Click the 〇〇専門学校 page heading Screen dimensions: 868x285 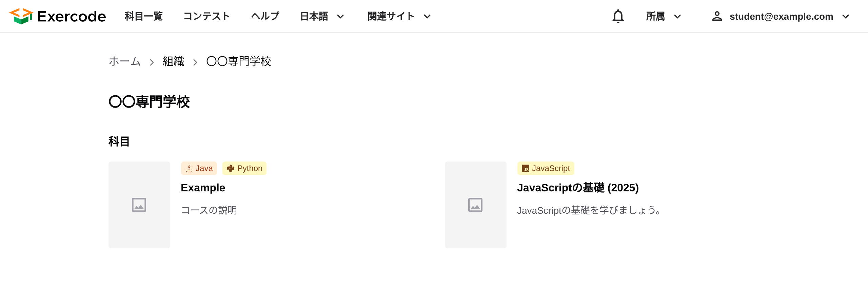[x=149, y=102]
